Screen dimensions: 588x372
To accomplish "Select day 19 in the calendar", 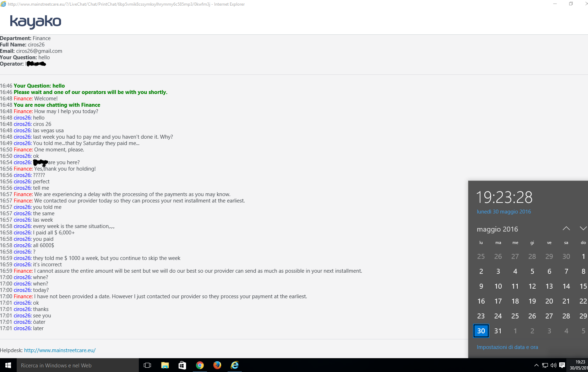I will pyautogui.click(x=532, y=301).
